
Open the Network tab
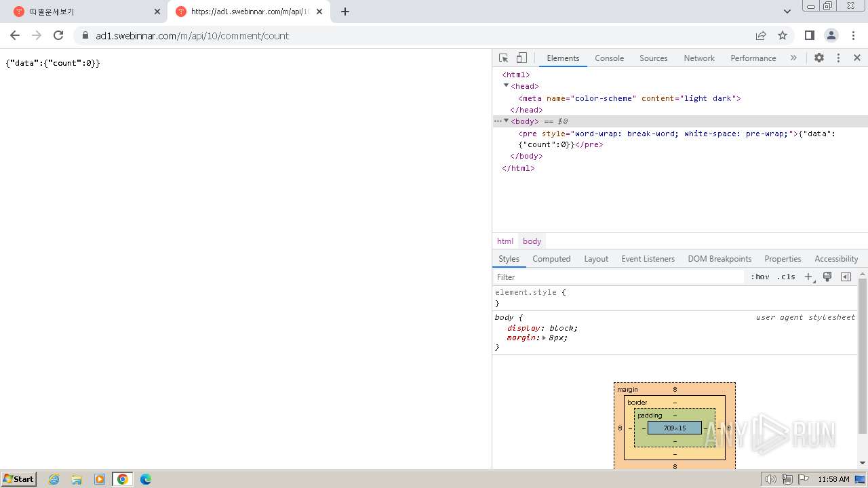698,58
